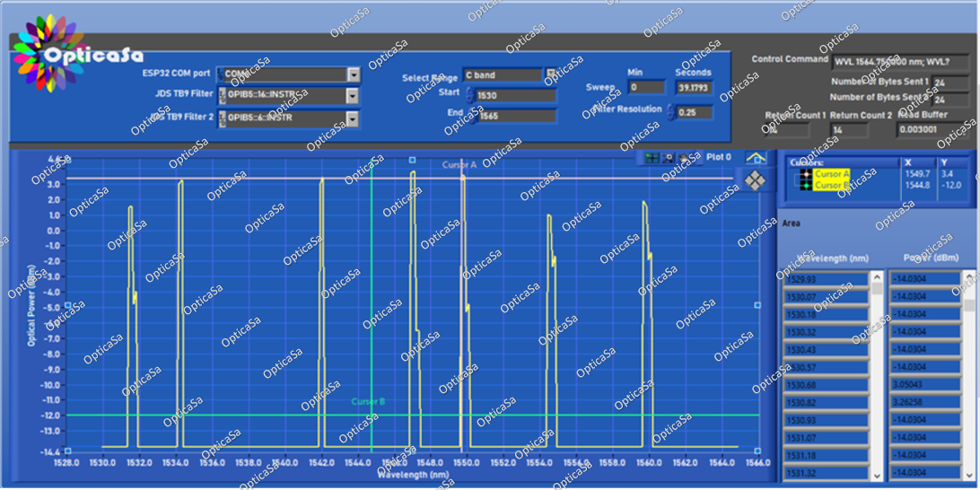Click Cursor A X value 1549.7
Screen dimensions: 980x490
click(x=917, y=174)
